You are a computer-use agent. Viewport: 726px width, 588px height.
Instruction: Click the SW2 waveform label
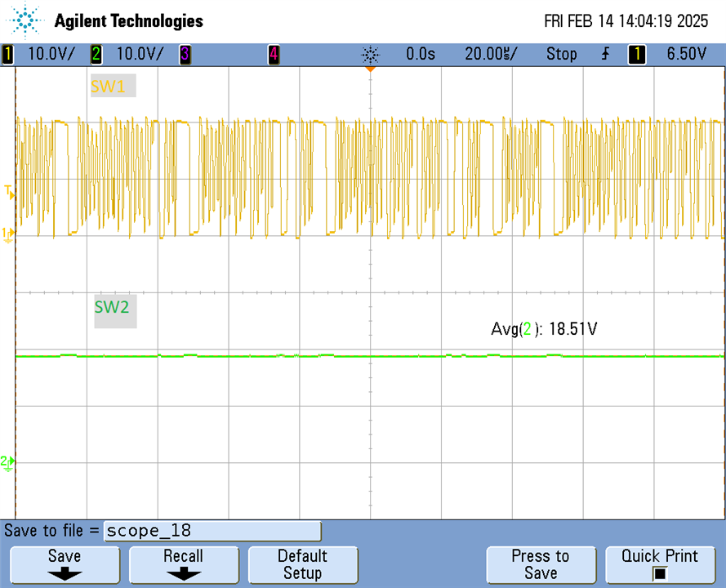(115, 311)
